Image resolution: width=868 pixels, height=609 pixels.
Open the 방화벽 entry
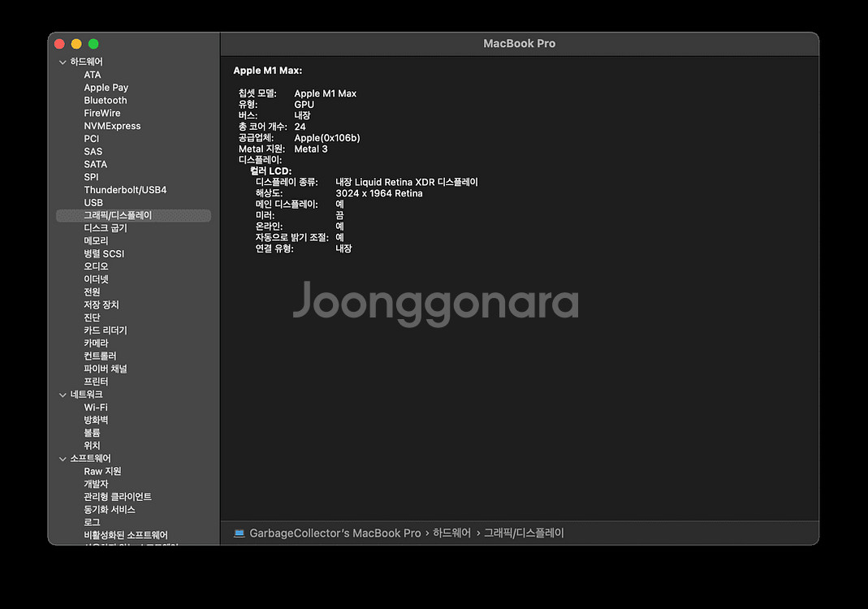(96, 420)
